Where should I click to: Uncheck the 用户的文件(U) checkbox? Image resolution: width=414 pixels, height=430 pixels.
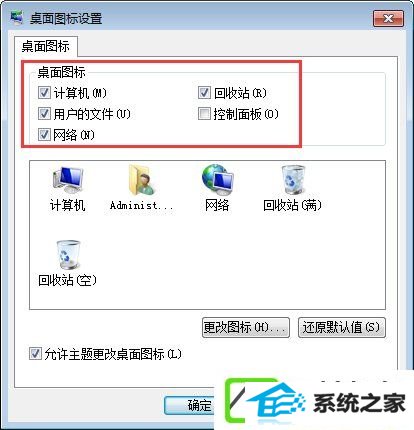(44, 114)
